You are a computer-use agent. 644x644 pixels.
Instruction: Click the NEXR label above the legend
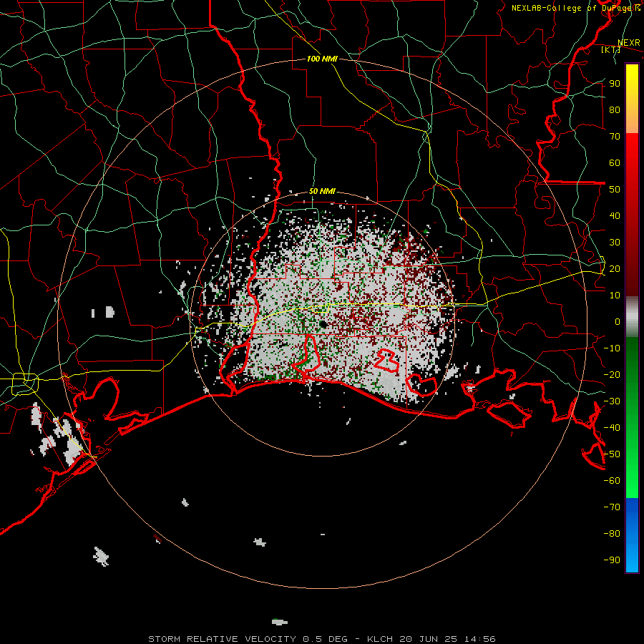[x=629, y=43]
